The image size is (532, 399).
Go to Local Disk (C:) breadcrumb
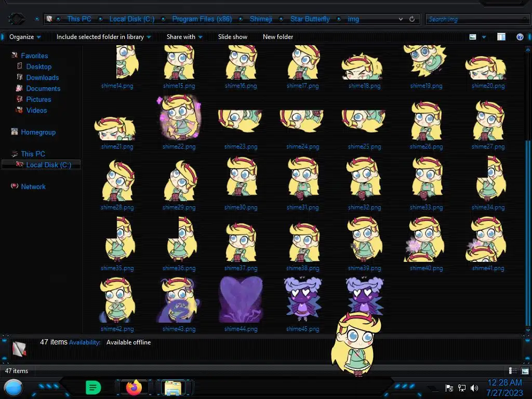[x=131, y=19]
